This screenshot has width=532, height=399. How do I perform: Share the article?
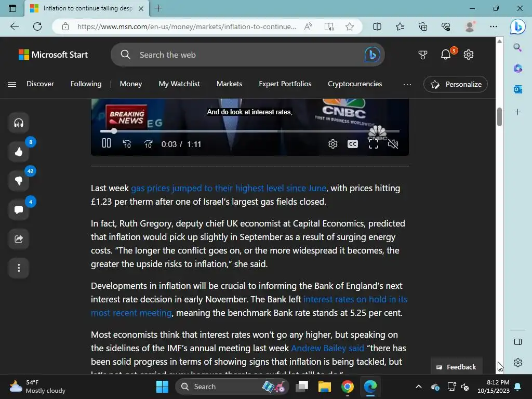19,239
